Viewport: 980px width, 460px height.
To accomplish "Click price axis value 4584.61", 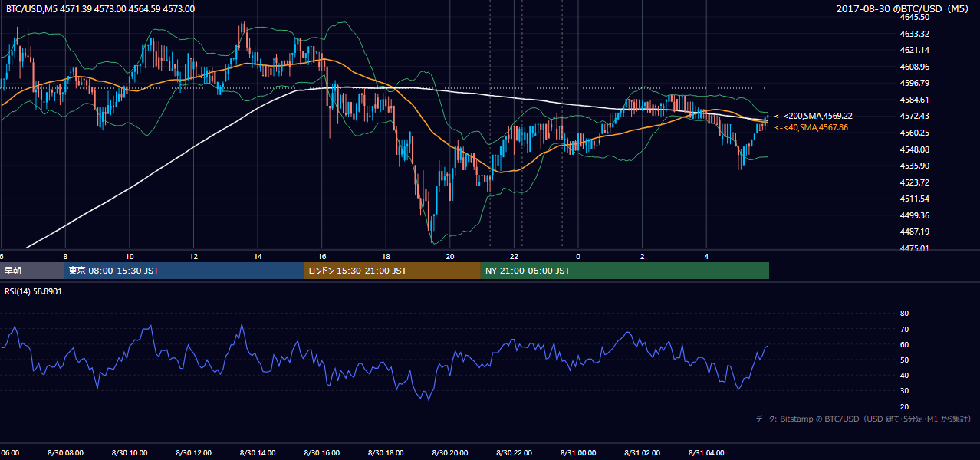I will [x=915, y=100].
